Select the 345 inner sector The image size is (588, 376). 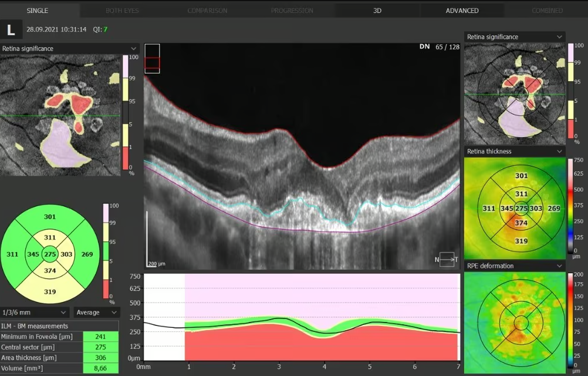pyautogui.click(x=33, y=254)
